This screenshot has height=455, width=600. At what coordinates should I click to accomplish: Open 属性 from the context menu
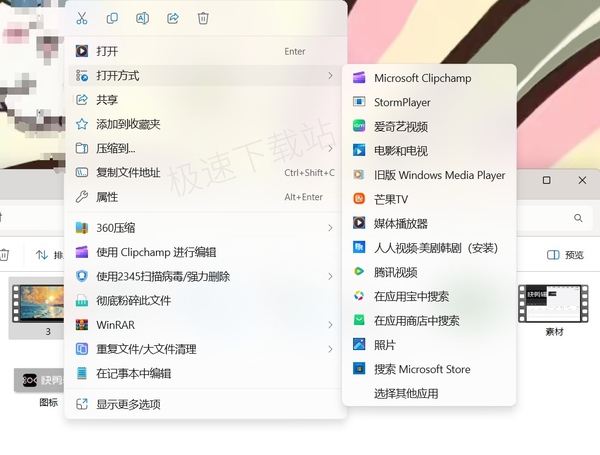pos(205,197)
